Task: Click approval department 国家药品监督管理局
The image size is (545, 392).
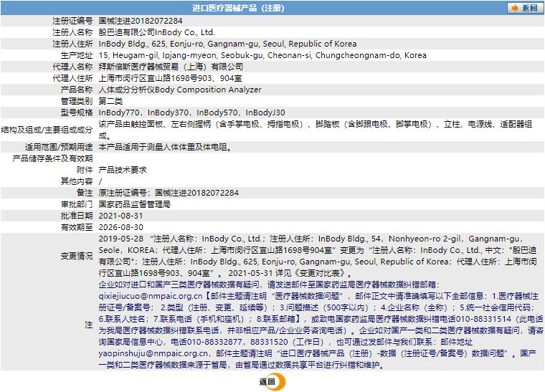Action: point(135,204)
